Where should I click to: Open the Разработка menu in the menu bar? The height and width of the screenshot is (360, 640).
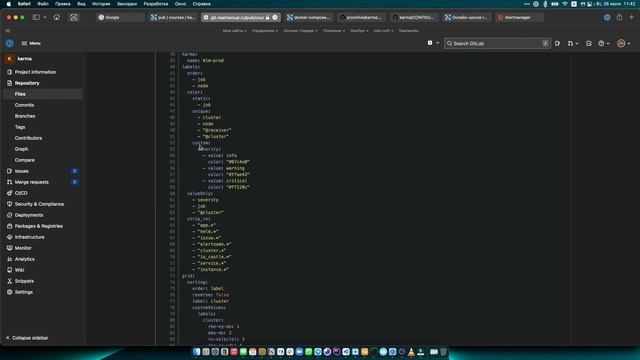pyautogui.click(x=156, y=4)
